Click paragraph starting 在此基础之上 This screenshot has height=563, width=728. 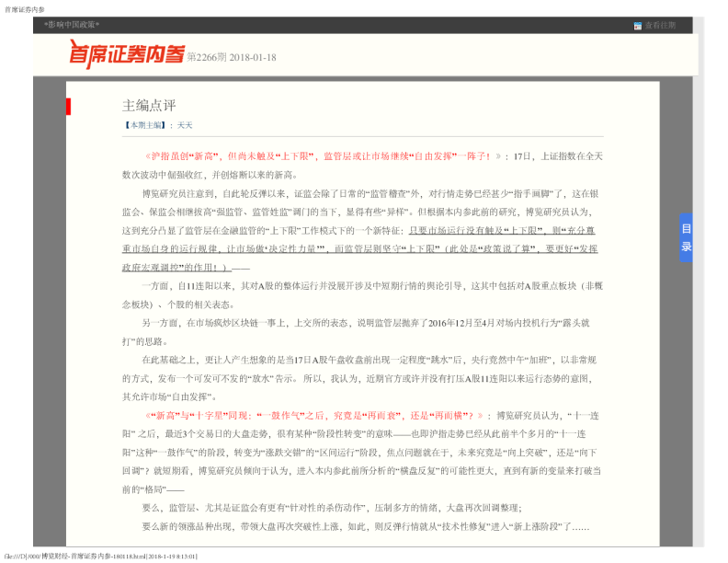(359, 378)
